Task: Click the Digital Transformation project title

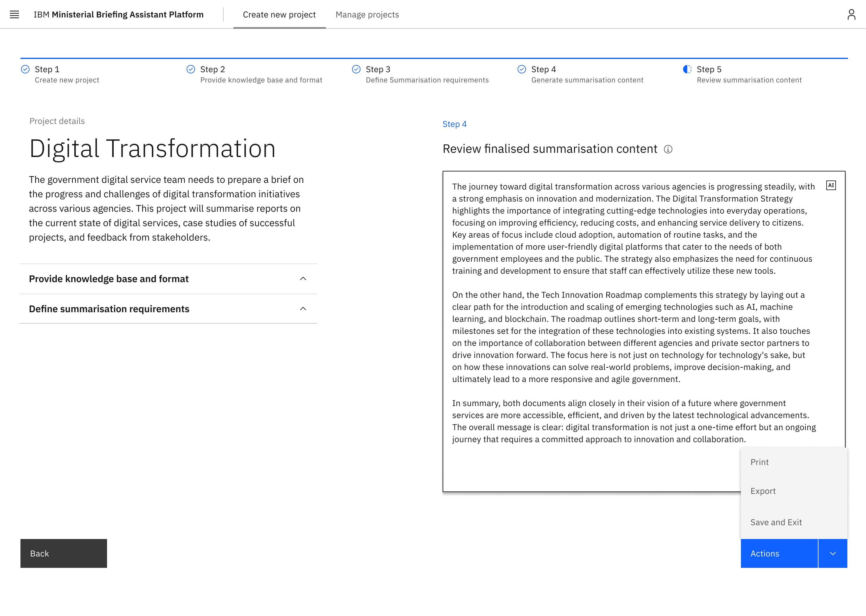Action: (x=152, y=148)
